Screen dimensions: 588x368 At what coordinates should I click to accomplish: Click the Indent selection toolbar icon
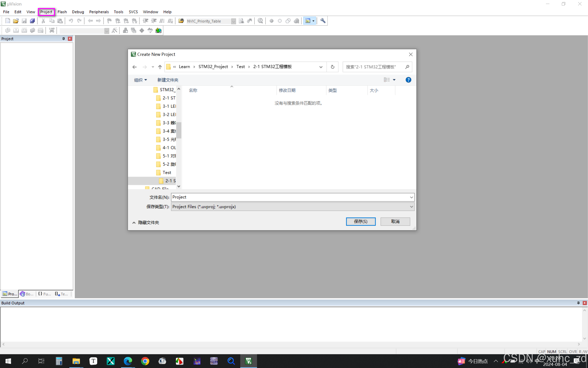[146, 21]
